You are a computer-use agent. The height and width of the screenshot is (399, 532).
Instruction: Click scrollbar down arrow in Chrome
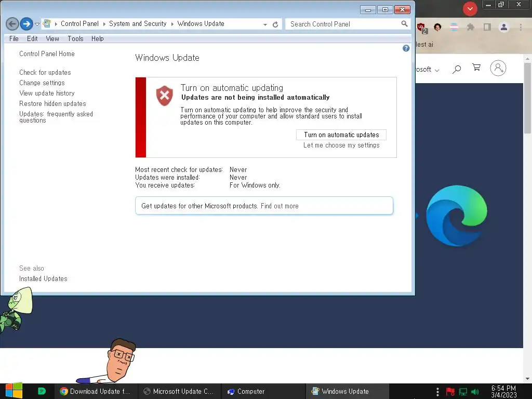tap(527, 379)
